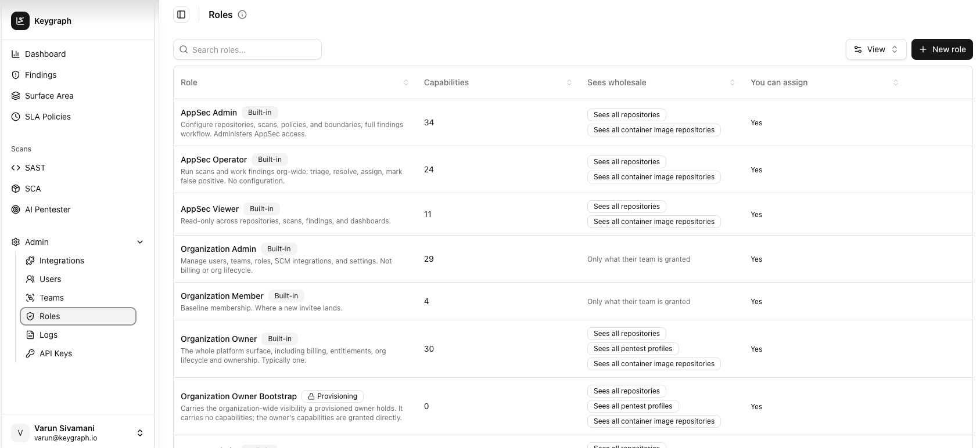
Task: Click the V user avatar
Action: (20, 433)
